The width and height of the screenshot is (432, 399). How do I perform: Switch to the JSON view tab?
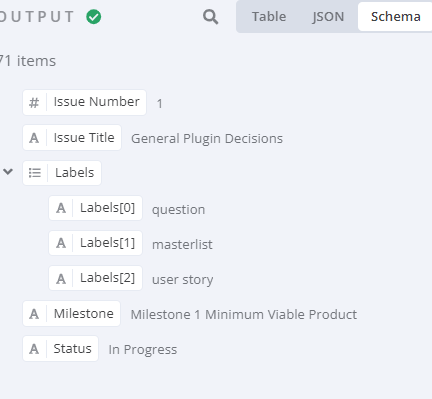coord(328,17)
